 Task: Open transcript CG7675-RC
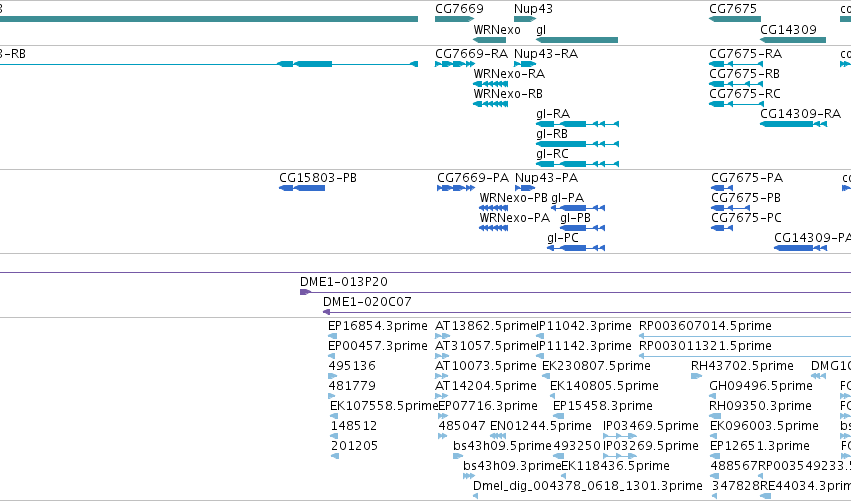pos(745,94)
